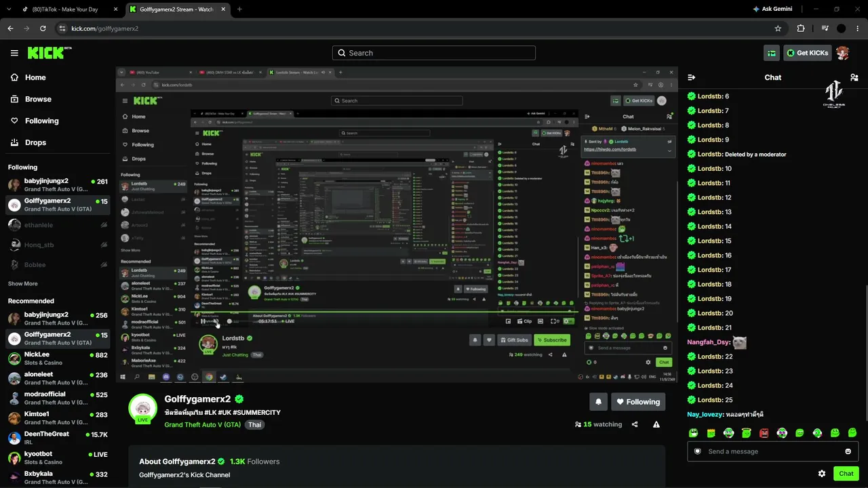Click Nay_lovezy username in chat
Screen dimensions: 868x488
coord(705,414)
